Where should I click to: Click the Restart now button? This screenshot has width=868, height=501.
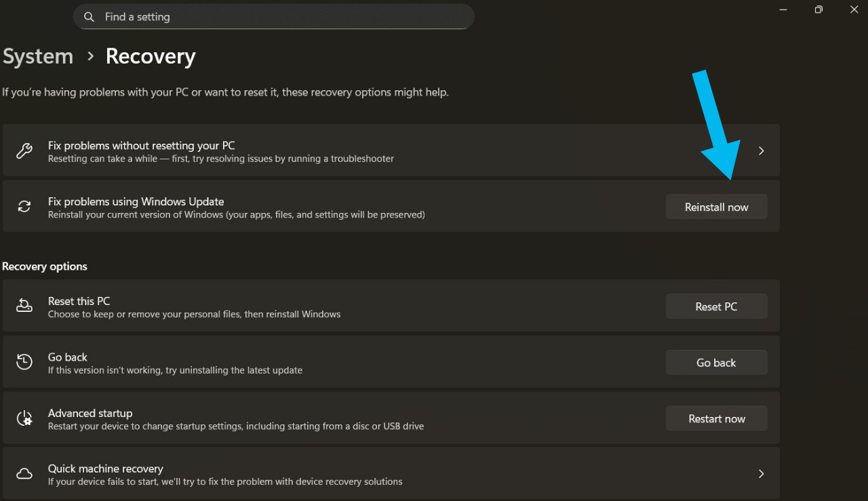click(x=717, y=418)
